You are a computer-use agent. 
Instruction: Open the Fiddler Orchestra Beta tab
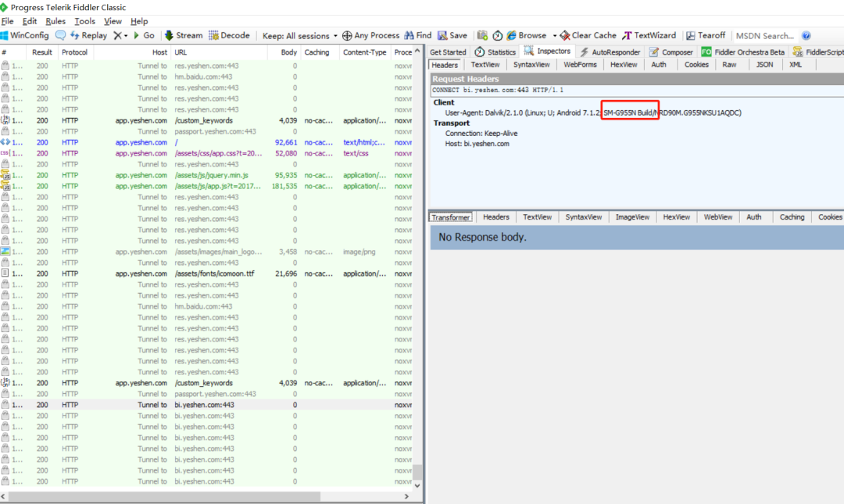click(x=743, y=52)
